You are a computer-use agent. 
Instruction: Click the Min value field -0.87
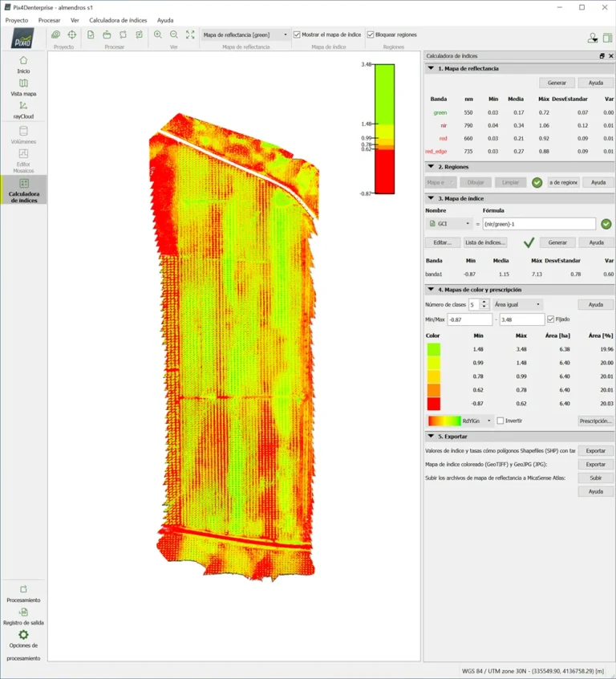pyautogui.click(x=470, y=319)
